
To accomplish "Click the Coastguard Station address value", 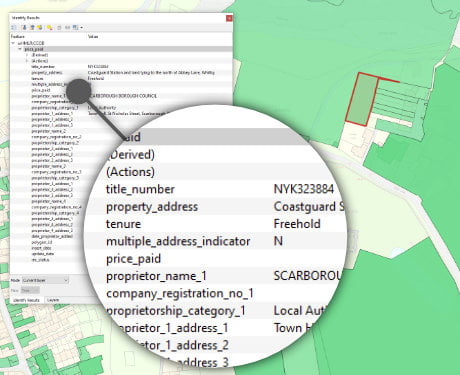I will (151, 72).
